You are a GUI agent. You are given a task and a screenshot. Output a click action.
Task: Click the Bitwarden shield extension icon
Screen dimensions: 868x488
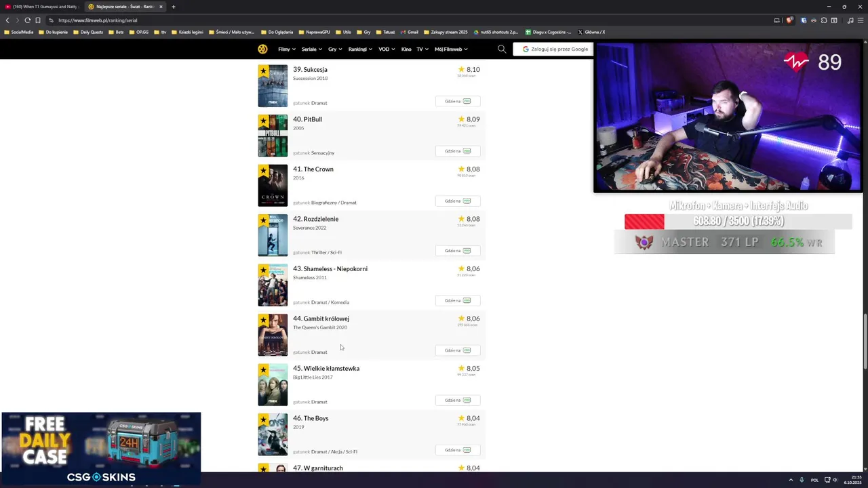[804, 20]
